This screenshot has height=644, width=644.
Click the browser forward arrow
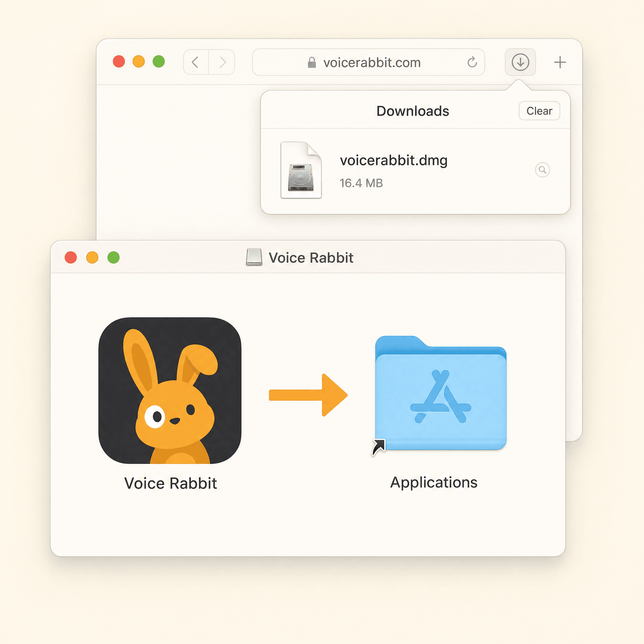(x=222, y=62)
